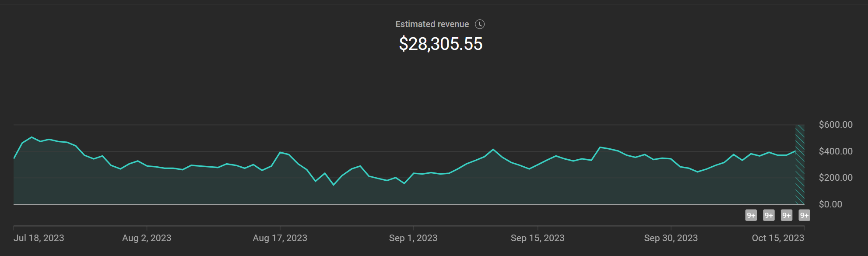This screenshot has width=868, height=256.
Task: Click the Aug 2, 2023 date label
Action: click(x=147, y=238)
